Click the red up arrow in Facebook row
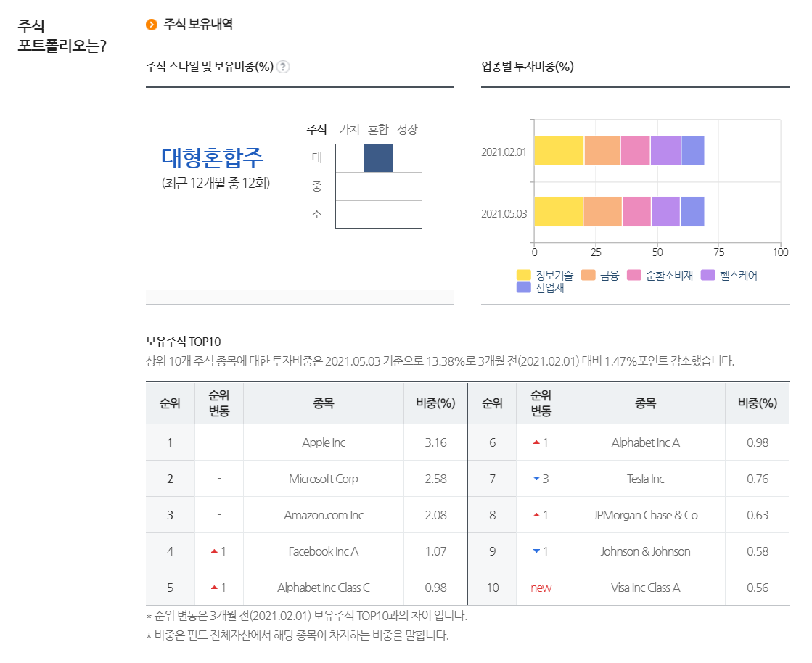Viewport: 812px width, 663px height. (214, 551)
